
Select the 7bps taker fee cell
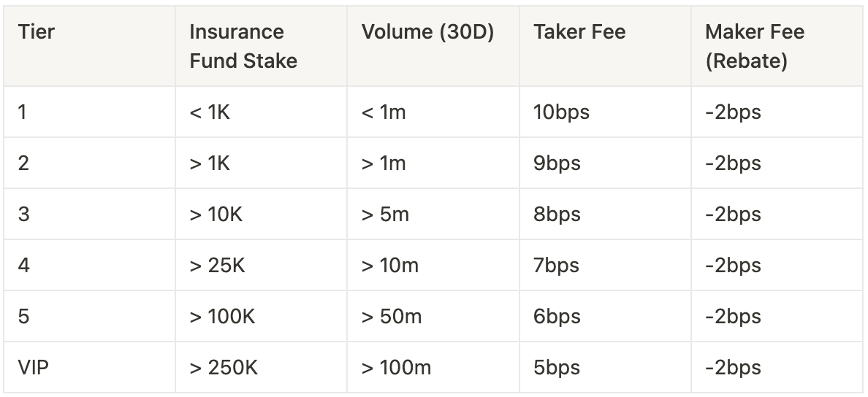tap(557, 266)
